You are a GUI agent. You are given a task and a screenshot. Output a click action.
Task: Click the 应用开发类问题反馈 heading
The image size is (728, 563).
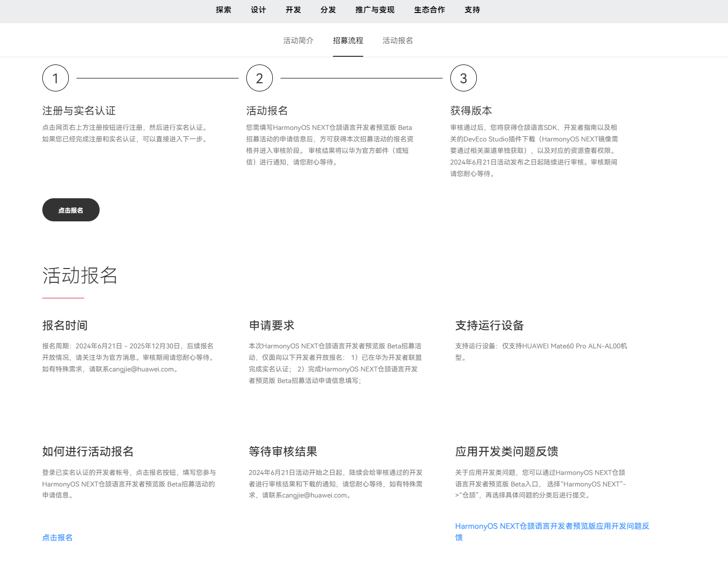tap(507, 451)
